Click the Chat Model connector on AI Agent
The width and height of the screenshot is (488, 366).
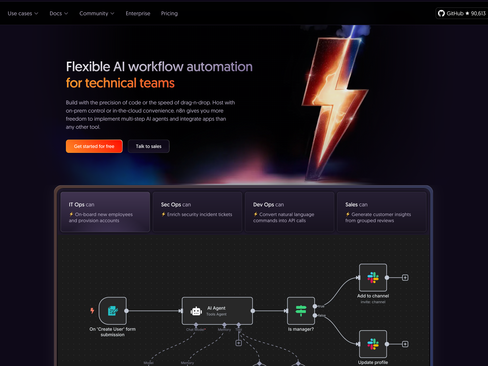pyautogui.click(x=196, y=325)
